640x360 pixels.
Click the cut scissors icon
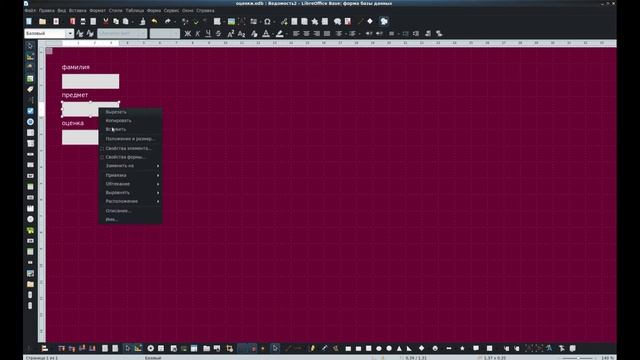(x=106, y=21)
